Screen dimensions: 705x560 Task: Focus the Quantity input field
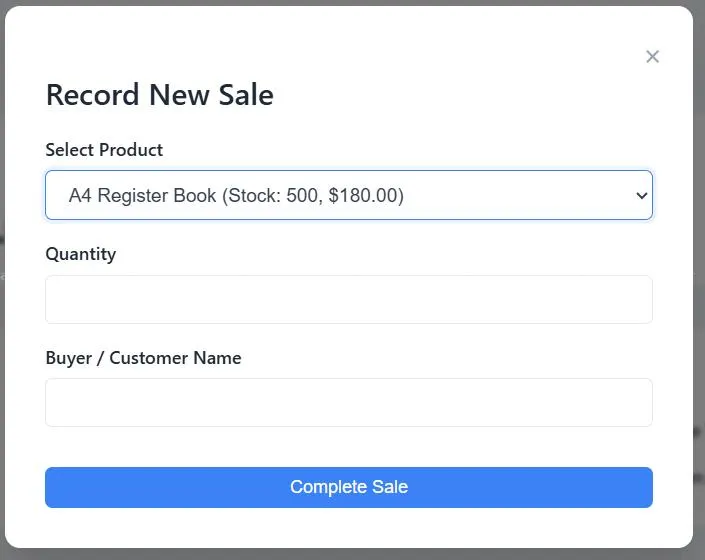coord(348,299)
